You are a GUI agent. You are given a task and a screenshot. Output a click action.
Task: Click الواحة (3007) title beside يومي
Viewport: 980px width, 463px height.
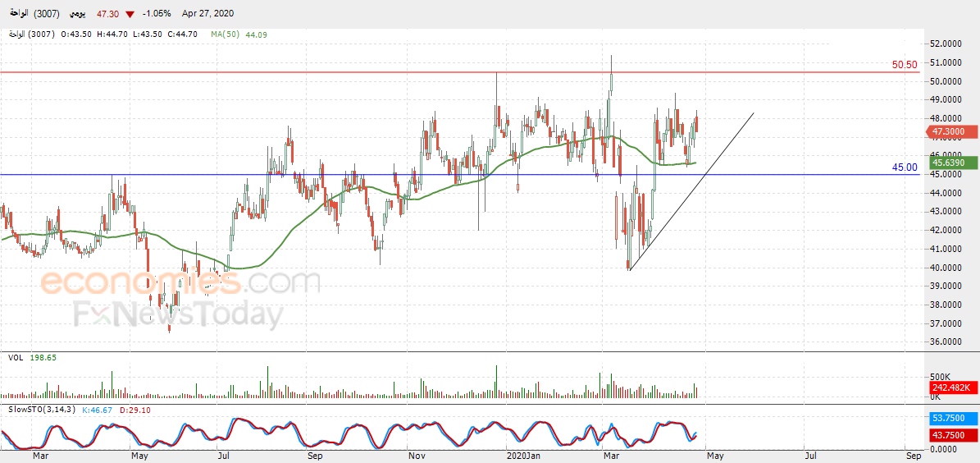point(35,13)
